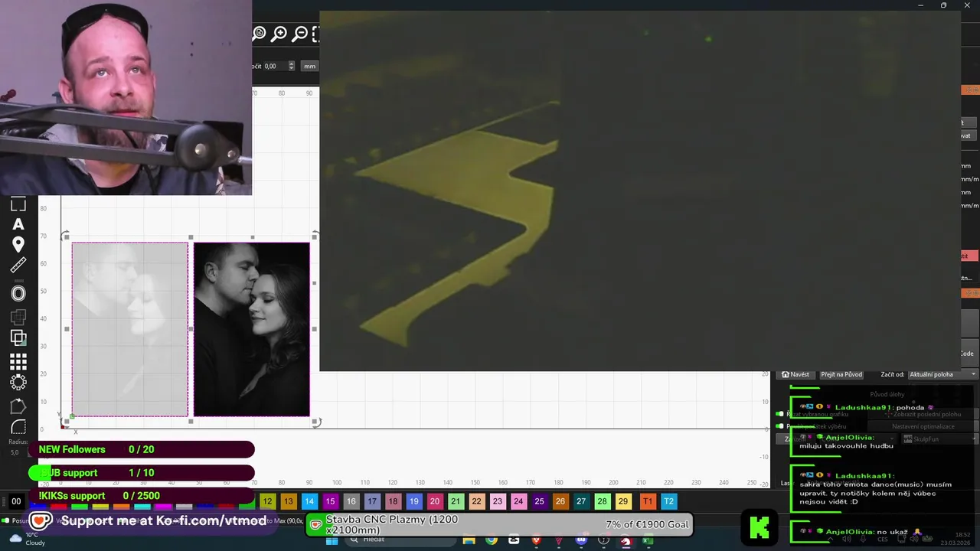The height and width of the screenshot is (551, 980).
Task: Select the Radius corner tool
Action: tap(18, 427)
